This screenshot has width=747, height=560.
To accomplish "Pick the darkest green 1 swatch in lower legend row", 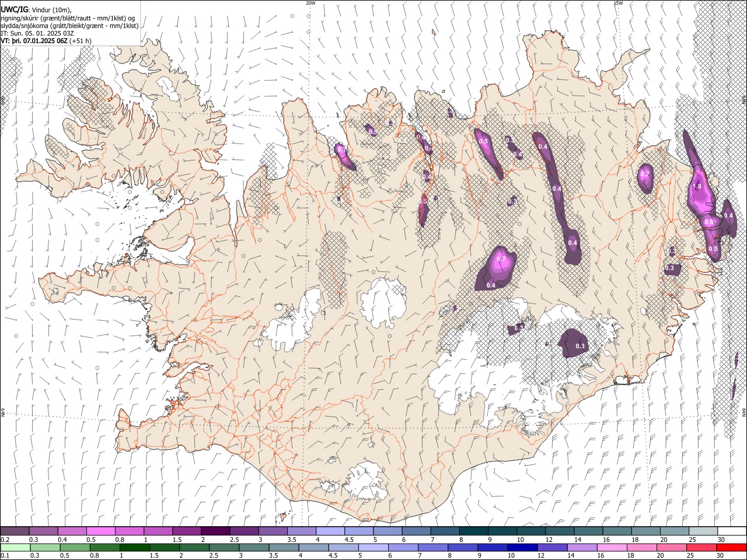I will pyautogui.click(x=134, y=548).
